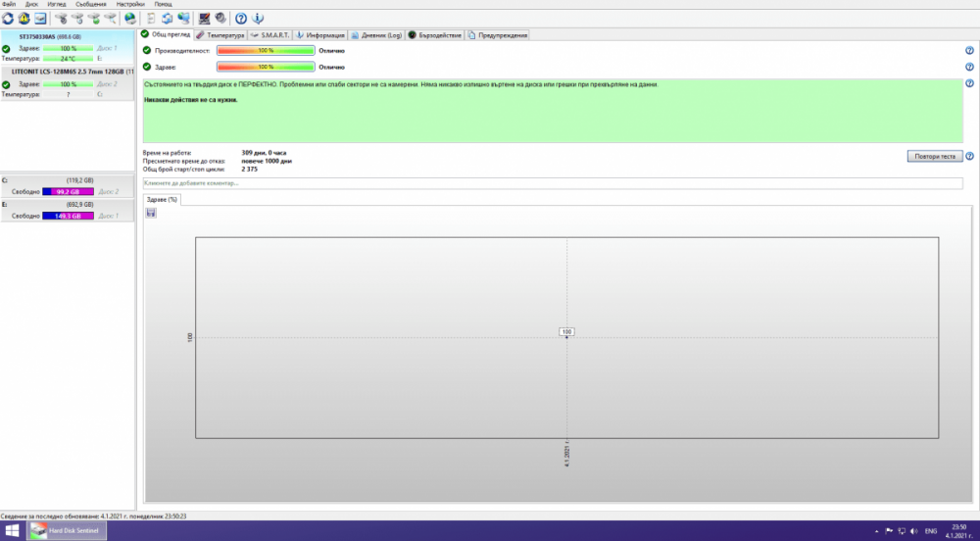The height and width of the screenshot is (541, 980).
Task: Click the comment input field
Action: 553,183
